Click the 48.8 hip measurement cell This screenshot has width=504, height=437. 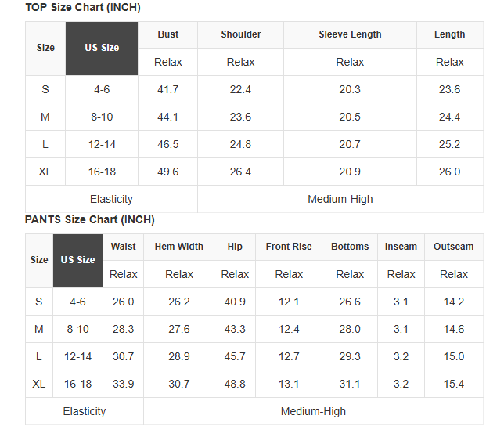click(x=235, y=384)
